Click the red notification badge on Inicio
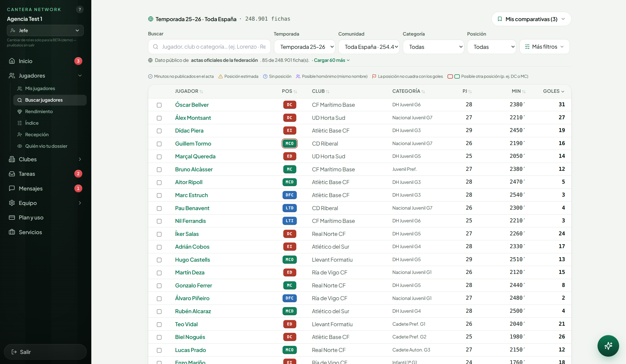 point(78,61)
